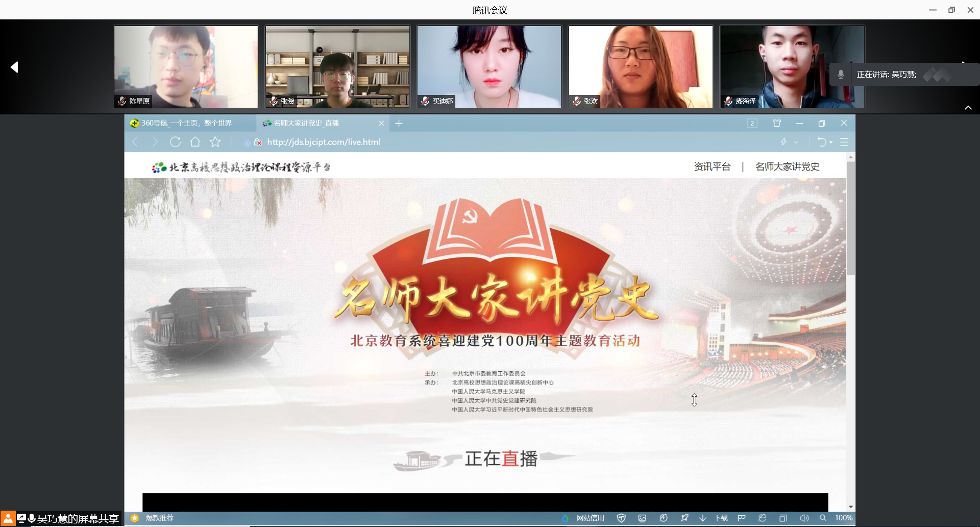
Task: Collapse the participant video strip chevron
Action: (968, 108)
